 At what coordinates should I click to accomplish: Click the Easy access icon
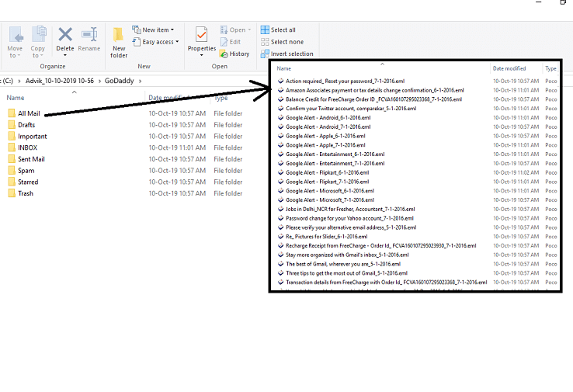137,42
